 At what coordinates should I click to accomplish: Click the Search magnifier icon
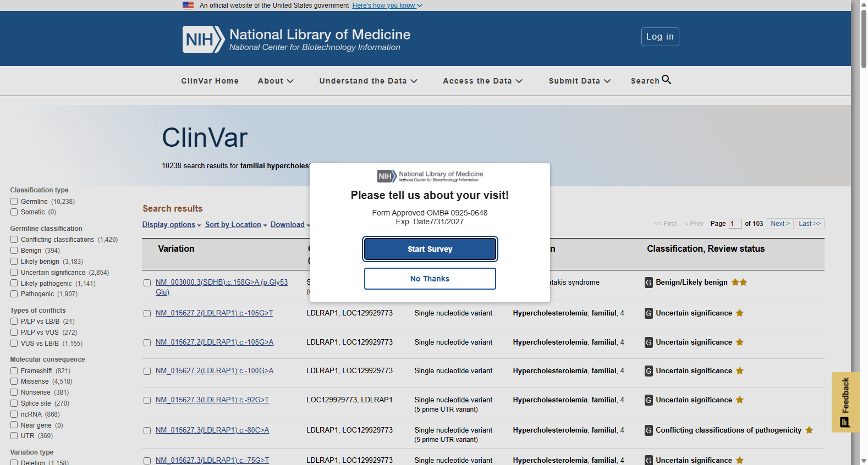[666, 80]
